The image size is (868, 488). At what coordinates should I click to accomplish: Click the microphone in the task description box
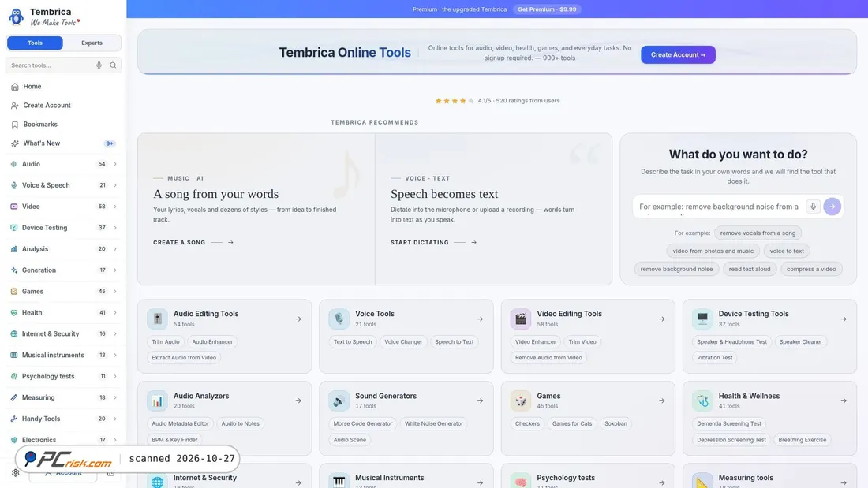tap(813, 207)
